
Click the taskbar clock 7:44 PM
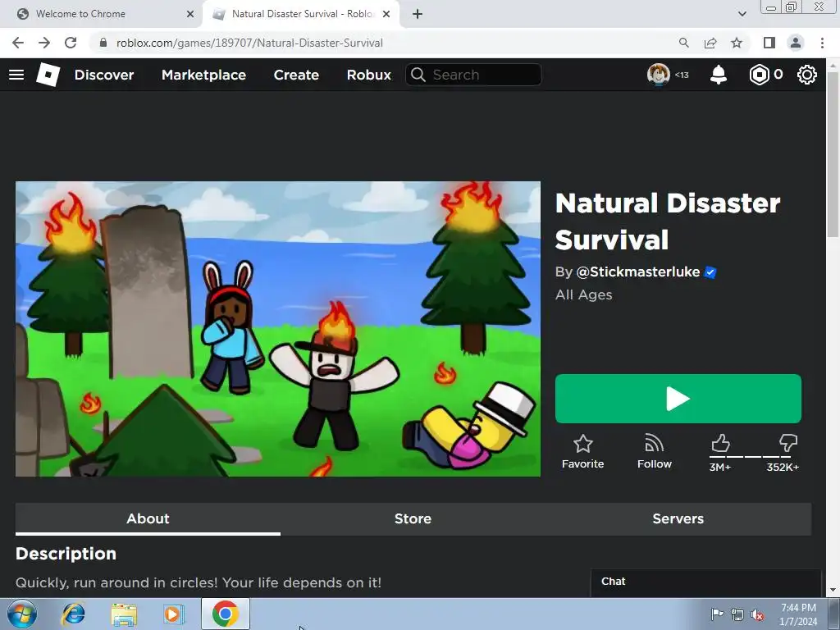point(798,608)
